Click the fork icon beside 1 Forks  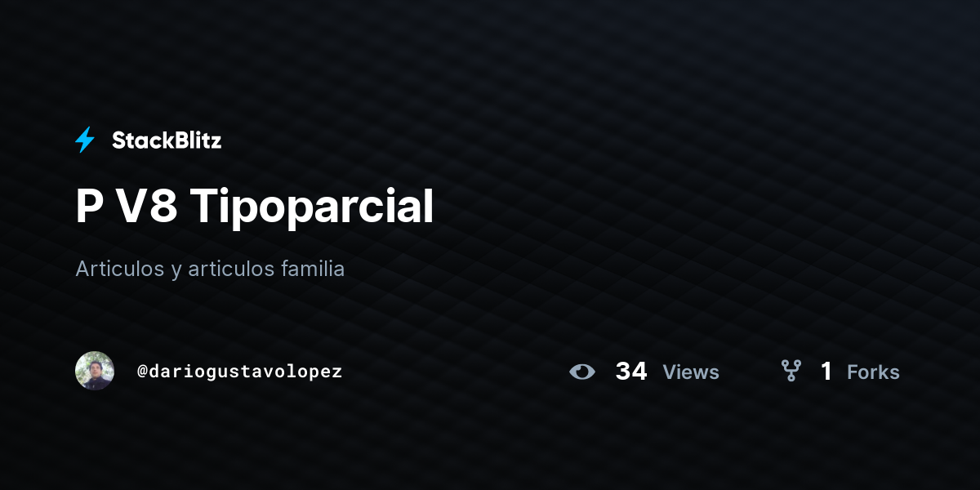pyautogui.click(x=791, y=372)
